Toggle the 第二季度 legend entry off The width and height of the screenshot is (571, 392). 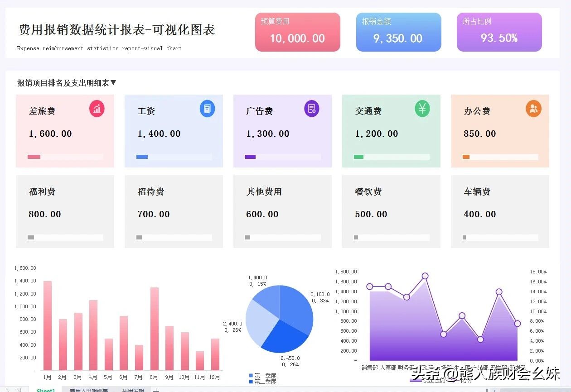tap(256, 382)
